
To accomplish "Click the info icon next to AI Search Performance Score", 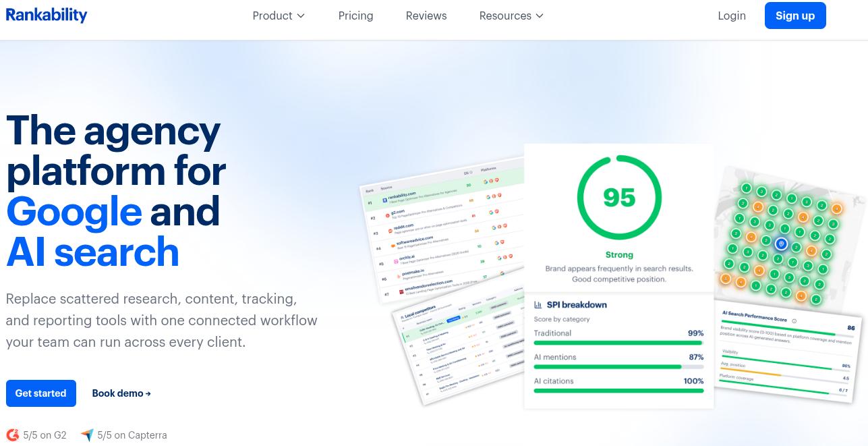I will click(x=794, y=321).
